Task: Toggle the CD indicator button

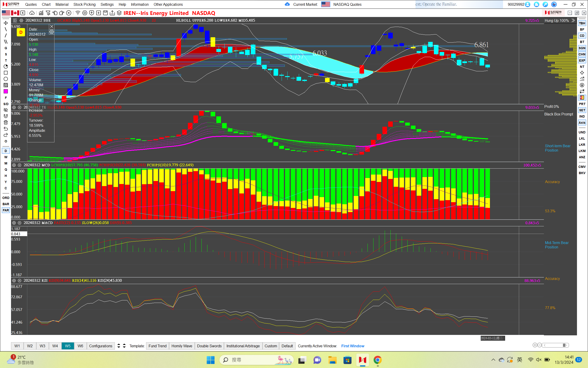Action: pyautogui.click(x=582, y=35)
